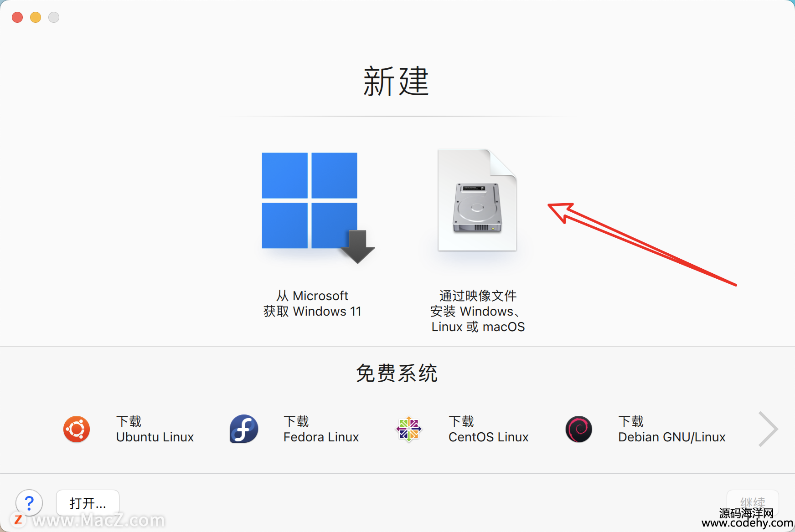Show more free systems with right chevron
The image size is (795, 532).
point(768,429)
